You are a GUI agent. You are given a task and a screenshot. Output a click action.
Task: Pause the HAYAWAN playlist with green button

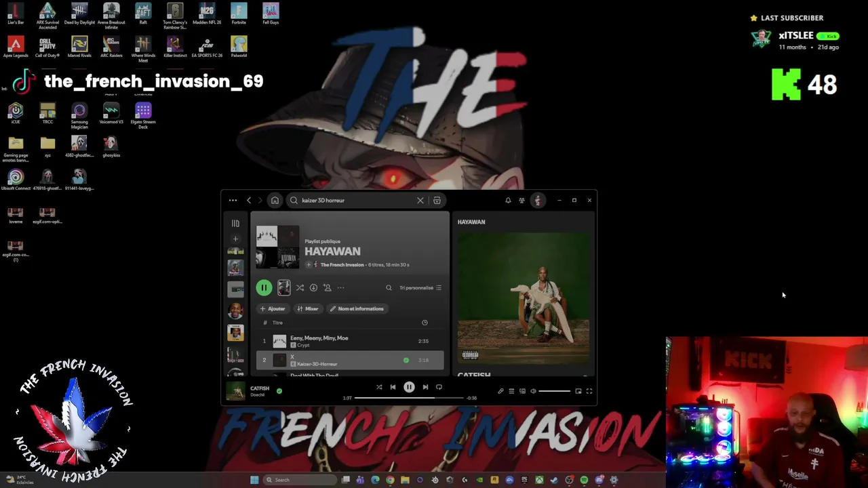[264, 288]
